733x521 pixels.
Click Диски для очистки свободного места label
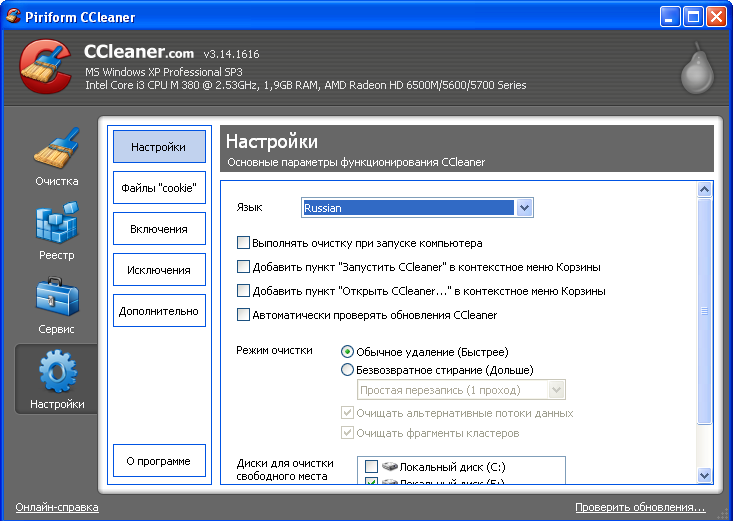[285, 470]
